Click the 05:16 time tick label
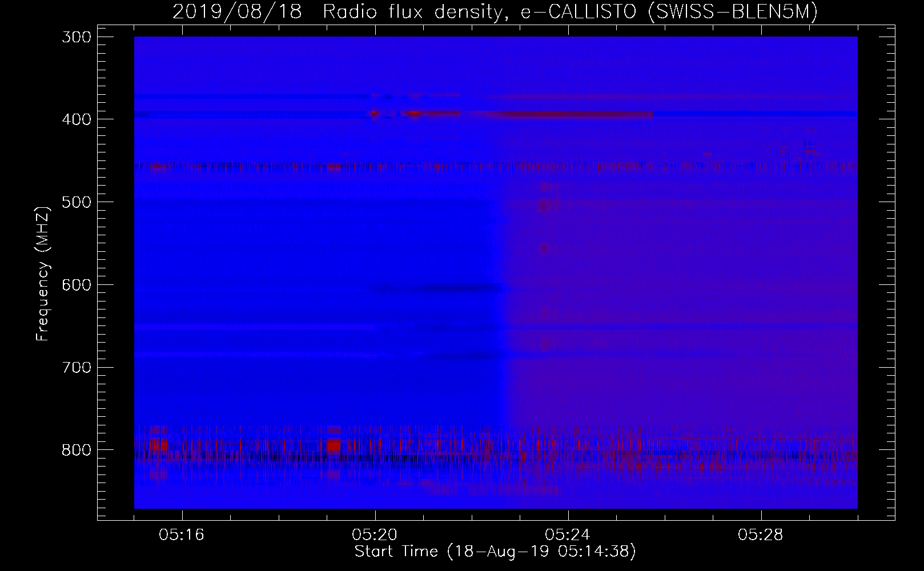Screen dimensions: 924x571 click(182, 535)
